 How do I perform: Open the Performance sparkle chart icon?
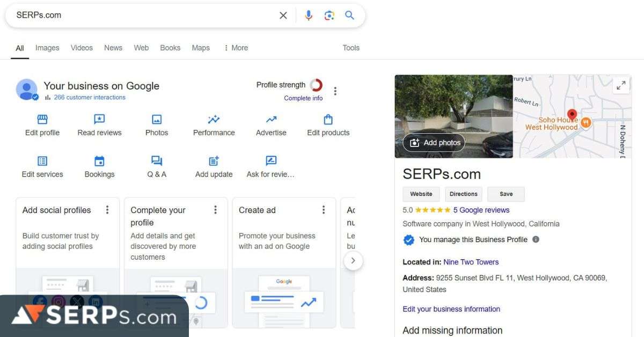[x=214, y=119]
